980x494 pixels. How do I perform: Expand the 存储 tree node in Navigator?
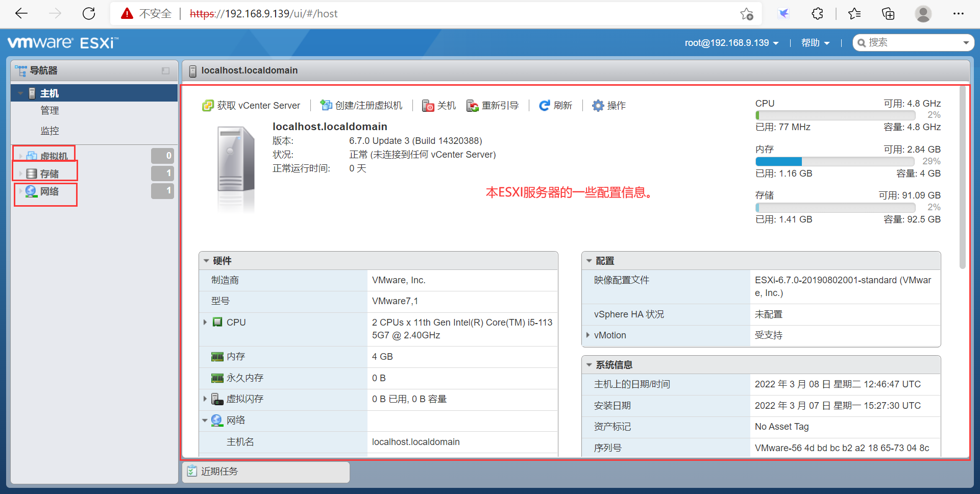(x=20, y=174)
